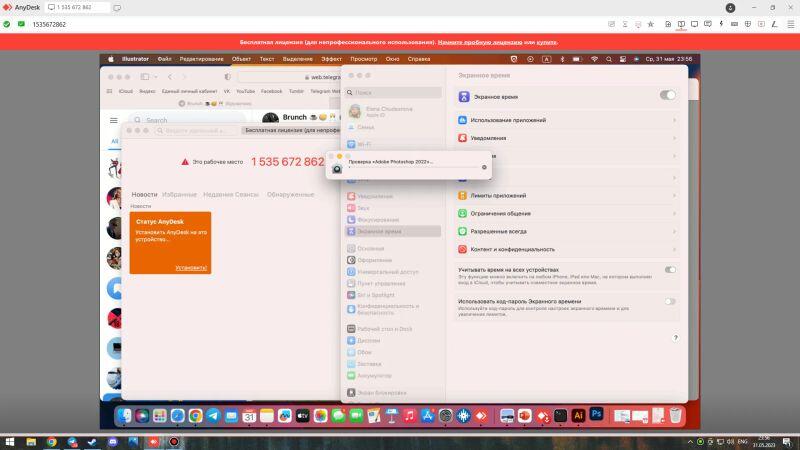
Task: Click the help question mark button
Action: (x=675, y=338)
